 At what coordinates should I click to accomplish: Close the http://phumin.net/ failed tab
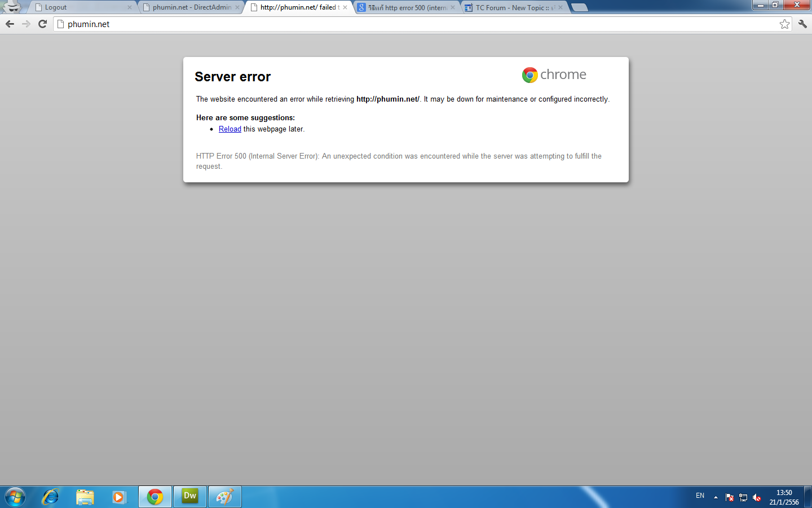coord(345,7)
